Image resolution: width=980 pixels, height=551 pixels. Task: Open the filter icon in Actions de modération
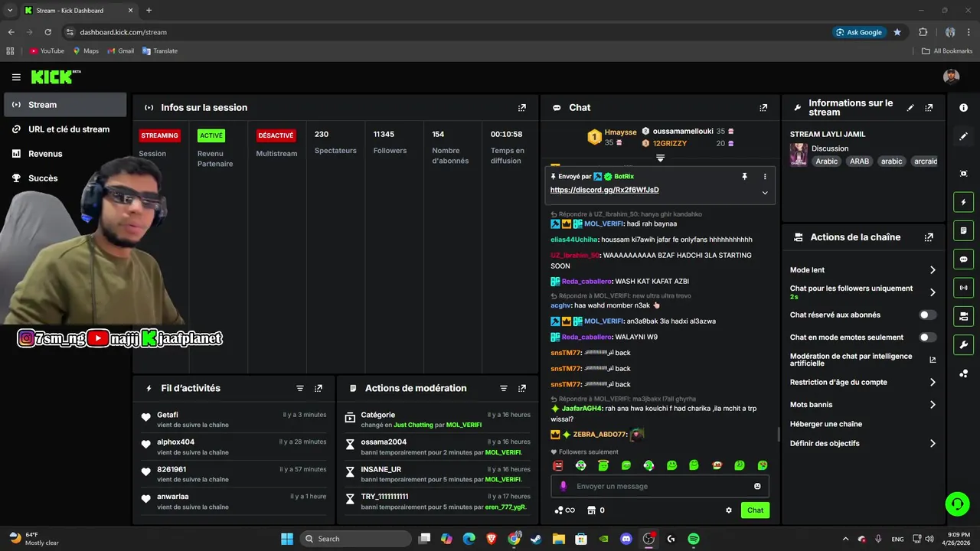point(504,389)
